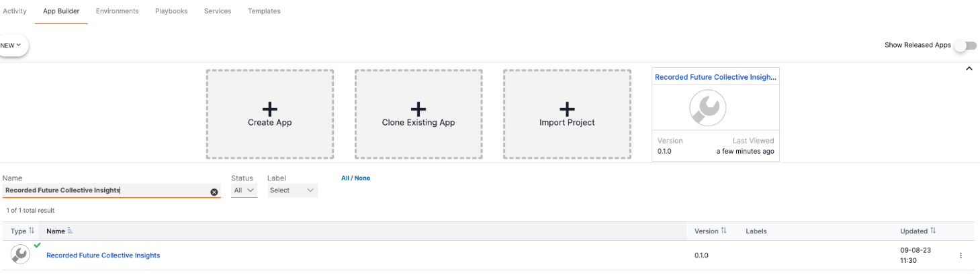Click the plus icon on Import Project
Viewport: 980px width, 275px height.
click(567, 109)
